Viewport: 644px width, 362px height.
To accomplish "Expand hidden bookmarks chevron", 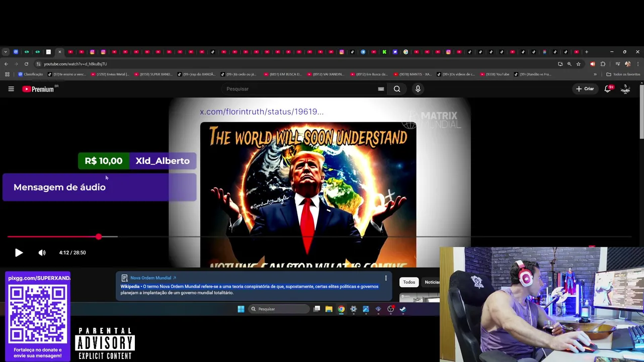I will pos(595,74).
